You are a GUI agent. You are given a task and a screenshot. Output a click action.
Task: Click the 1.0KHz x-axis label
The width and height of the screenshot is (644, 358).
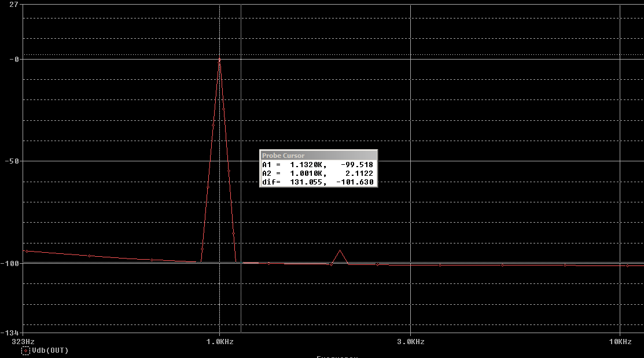click(x=220, y=342)
